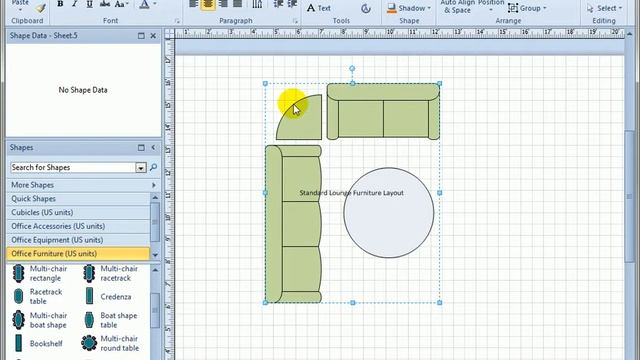Align text right in Paragraph group

(x=223, y=4)
